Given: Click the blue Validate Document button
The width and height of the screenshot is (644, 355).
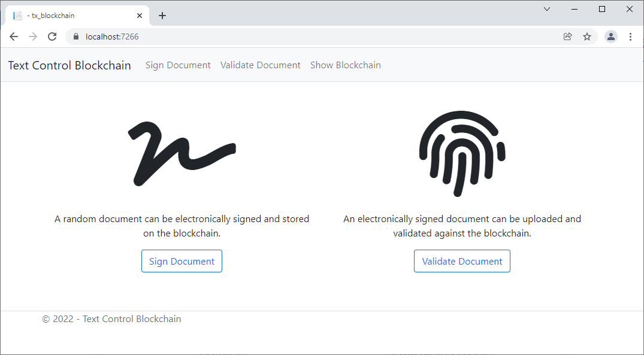Looking at the screenshot, I should click(462, 261).
